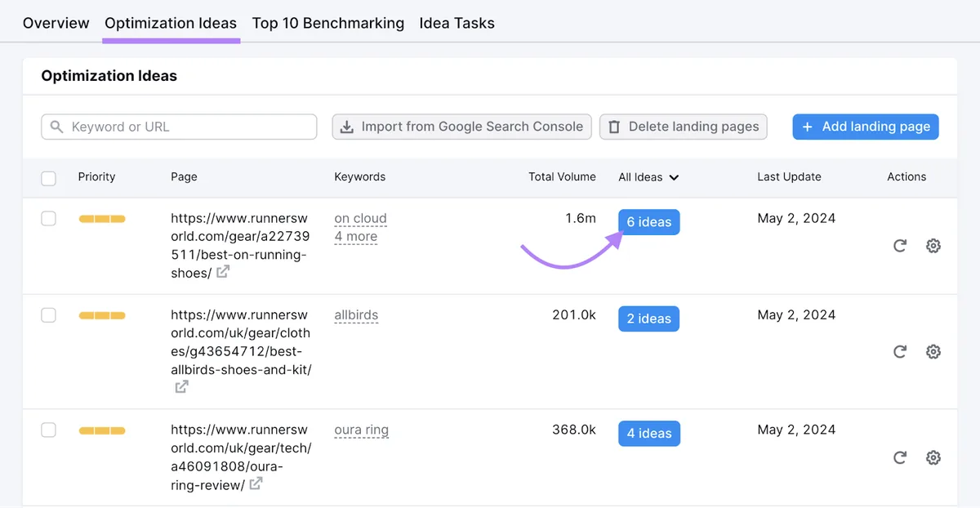Click the 201.0k total volume value
Image resolution: width=980 pixels, height=508 pixels.
[574, 314]
